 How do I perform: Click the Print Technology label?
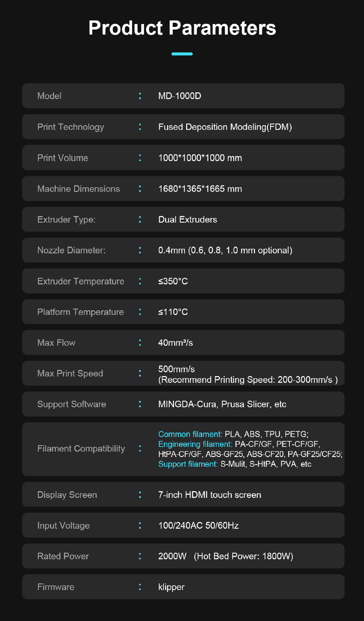[x=70, y=127]
